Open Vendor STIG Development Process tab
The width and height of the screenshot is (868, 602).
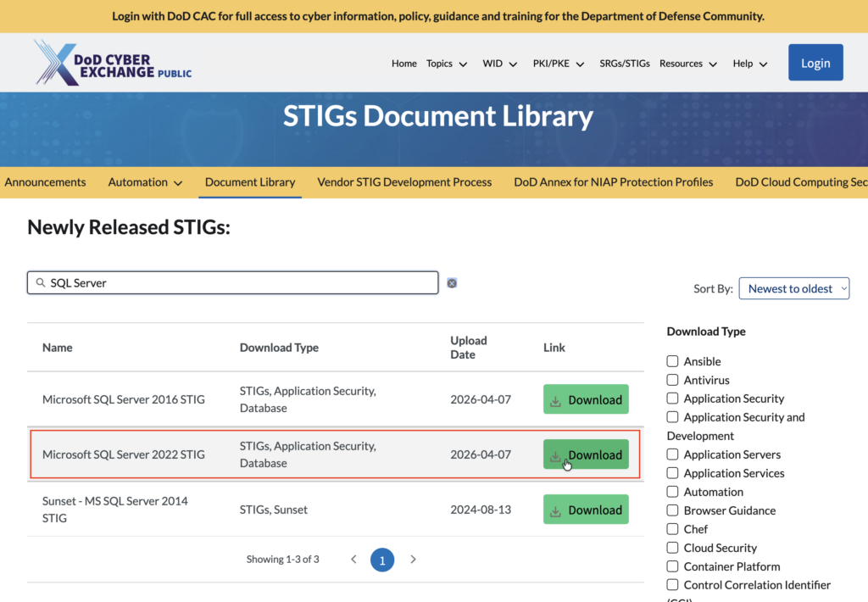tap(404, 182)
